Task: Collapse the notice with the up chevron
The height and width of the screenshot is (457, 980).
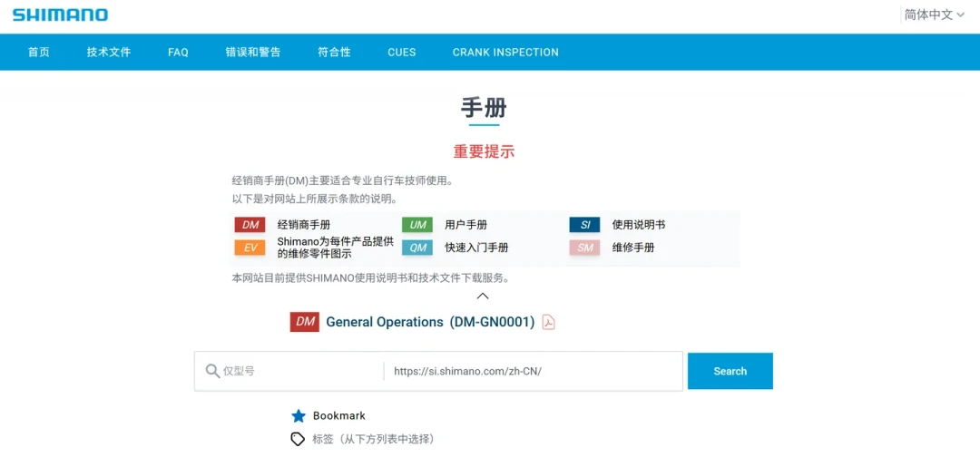Action: [483, 296]
